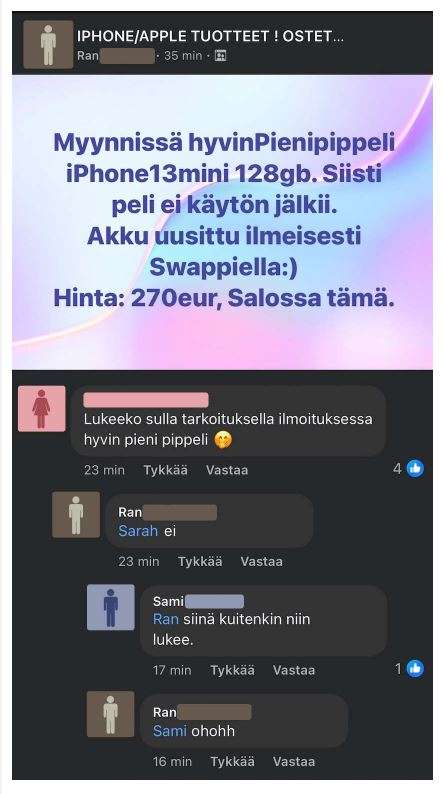Screen dimensions: 444x794
Task: Like the 'hyvin pieni pippeli' comment via Tykkää
Action: (166, 470)
